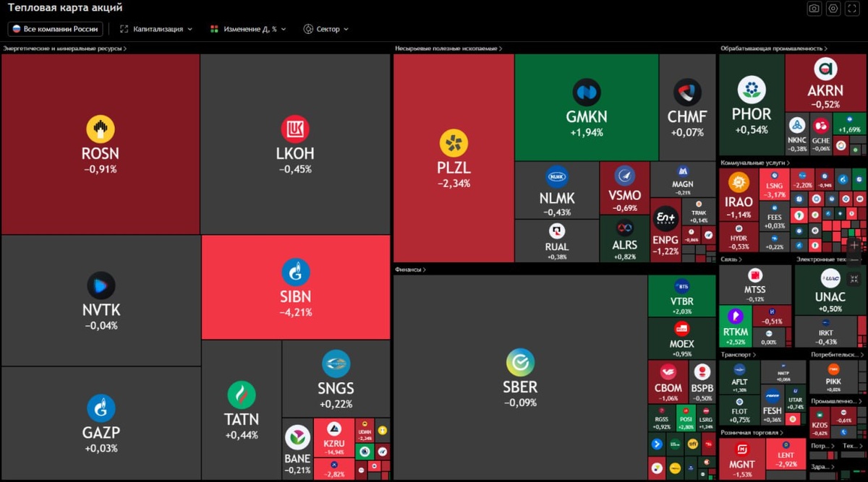Image resolution: width=868 pixels, height=482 pixels.
Task: Click the ROSN logo tile
Action: [x=101, y=129]
